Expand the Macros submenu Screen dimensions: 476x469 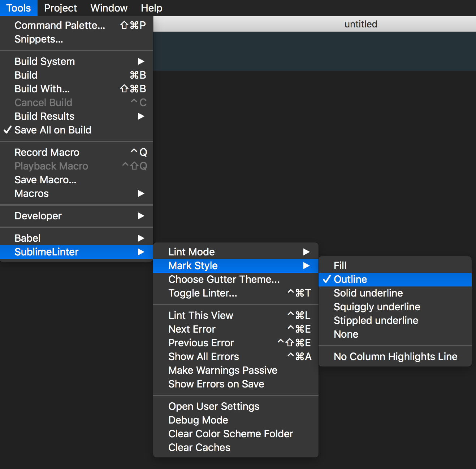[77, 193]
